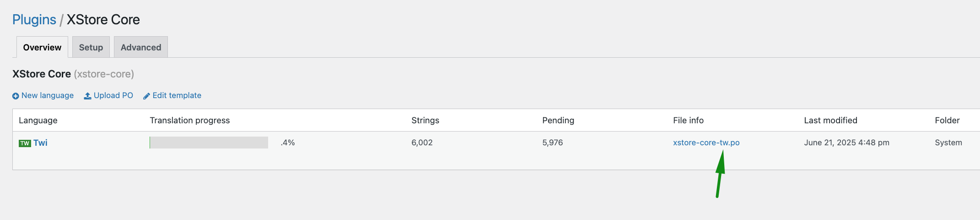Click the Upload PO upload icon
Image resolution: width=980 pixels, height=220 pixels.
coord(87,96)
